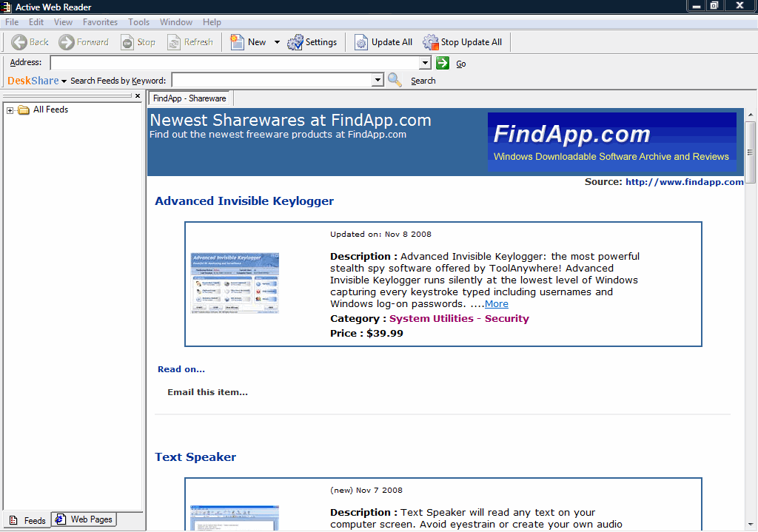
Task: Open the findapp.com source link
Action: pyautogui.click(x=685, y=182)
